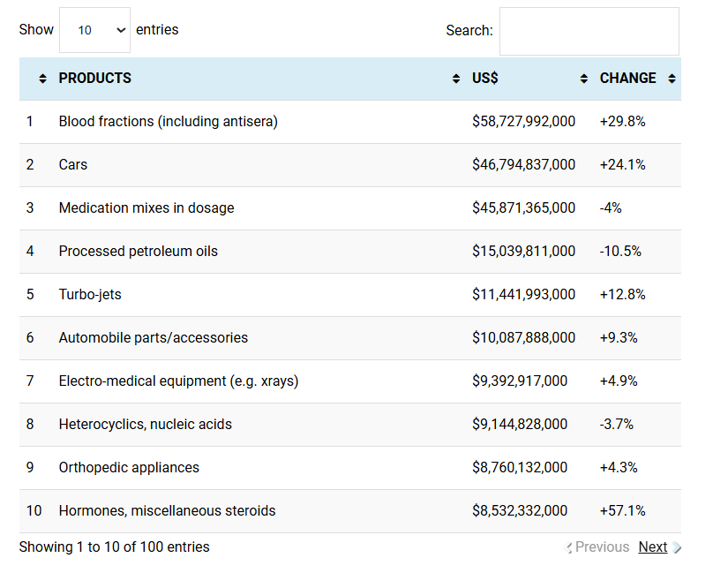Viewport: 728px width, 588px height.
Task: Click the value $45,871,365,000
Action: [x=523, y=207]
